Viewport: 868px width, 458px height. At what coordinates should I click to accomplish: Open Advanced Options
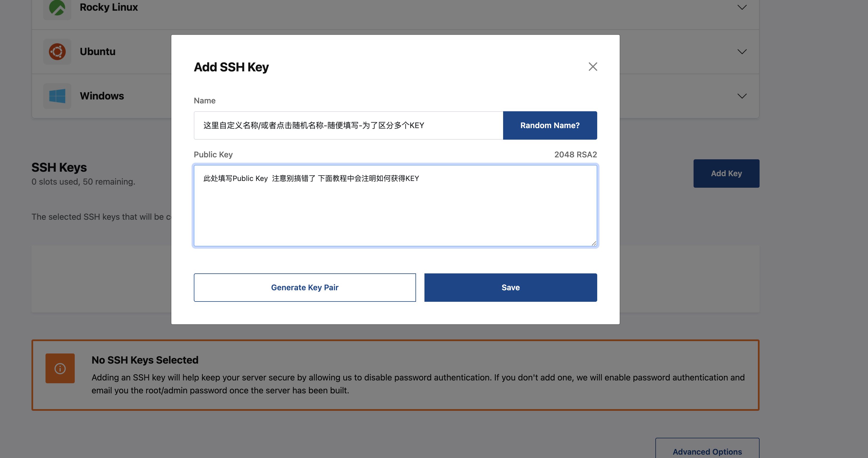(x=707, y=451)
